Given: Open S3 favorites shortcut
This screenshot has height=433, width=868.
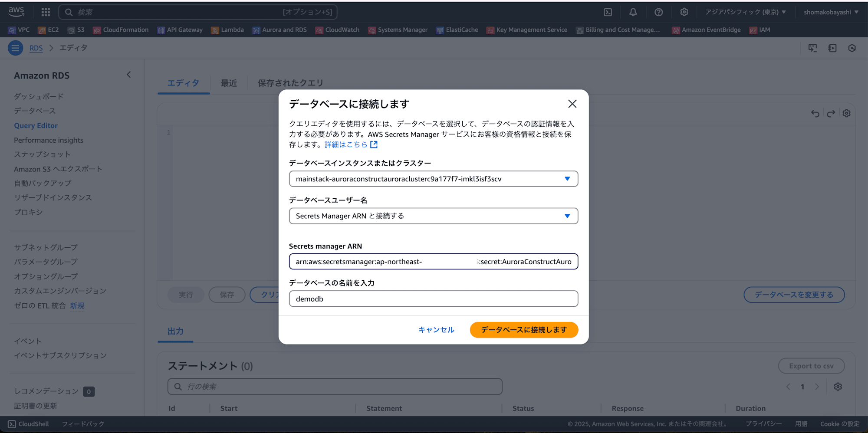Looking at the screenshot, I should (76, 30).
